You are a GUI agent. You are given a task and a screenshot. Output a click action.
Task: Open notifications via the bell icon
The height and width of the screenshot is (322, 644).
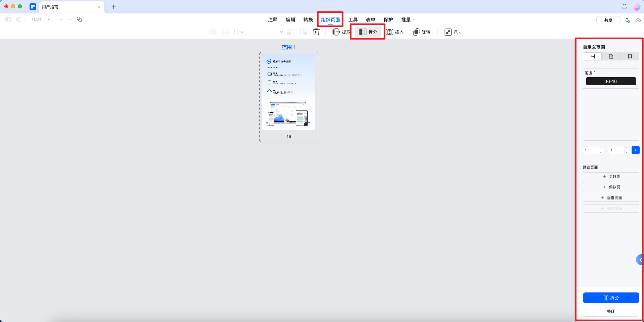624,6
